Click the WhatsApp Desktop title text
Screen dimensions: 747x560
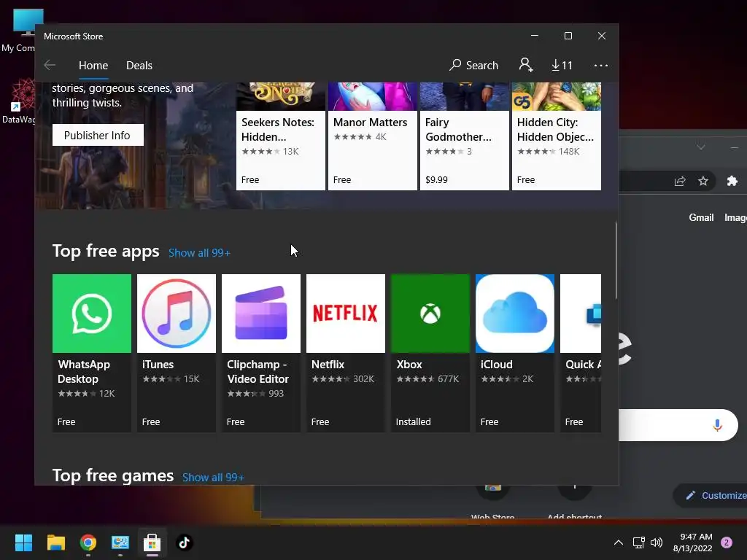pos(84,371)
